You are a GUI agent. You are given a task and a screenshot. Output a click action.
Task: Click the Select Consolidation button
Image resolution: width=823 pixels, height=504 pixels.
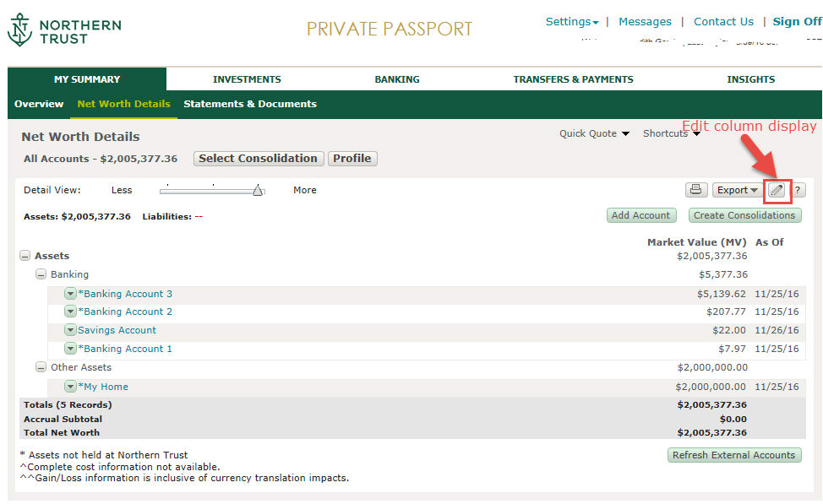pos(258,159)
